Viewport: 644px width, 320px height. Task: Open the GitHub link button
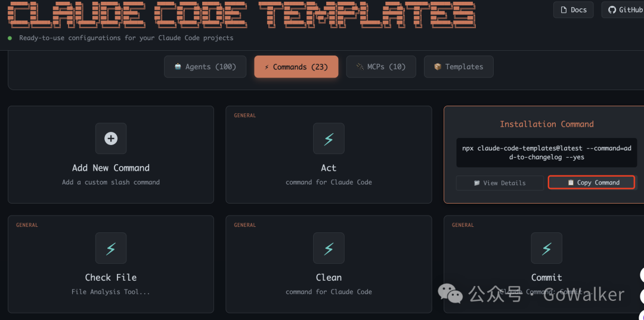(624, 10)
